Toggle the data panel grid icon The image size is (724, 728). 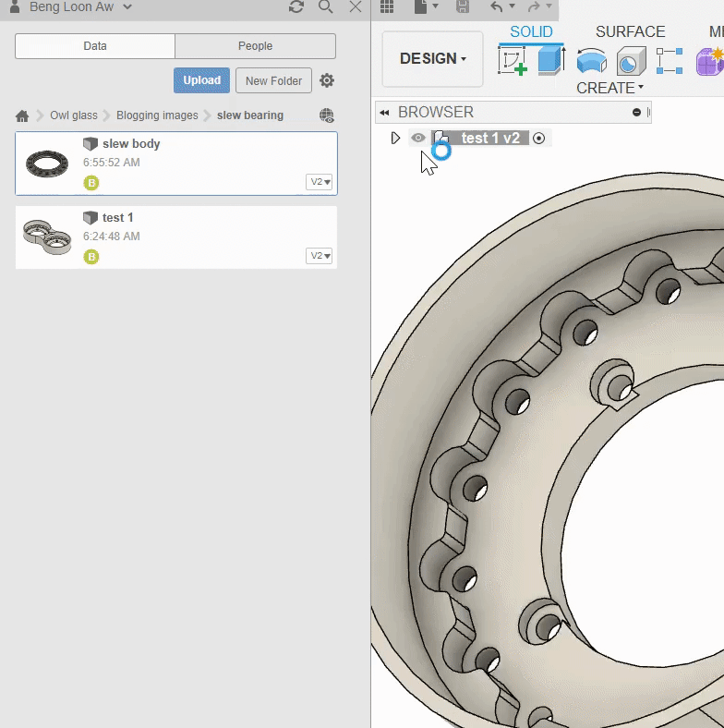point(387,6)
